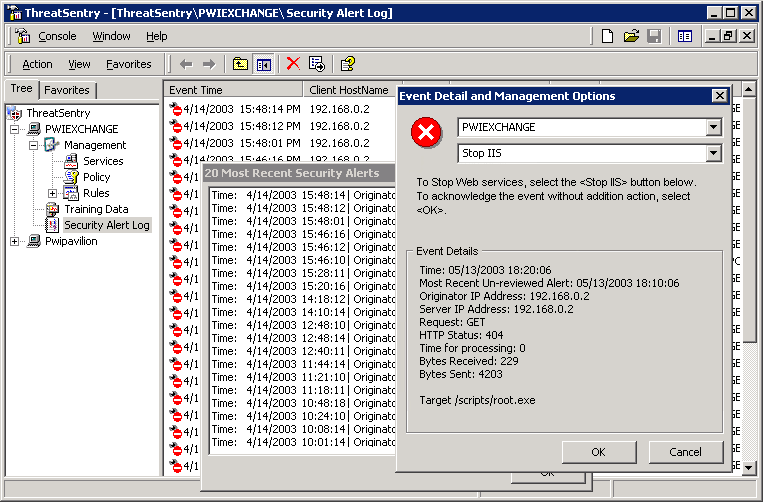Click the Forward arrow in the toolbar
763x502 pixels.
coord(209,64)
